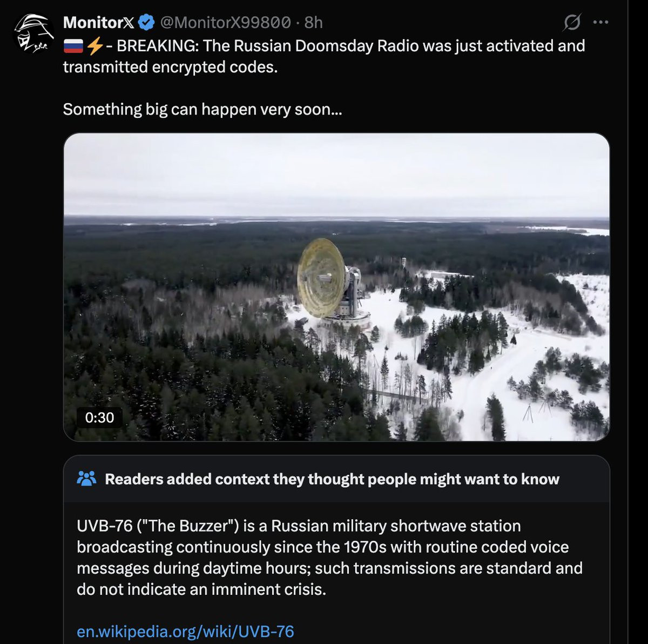Click the Russian flag emoji in the post

point(73,46)
